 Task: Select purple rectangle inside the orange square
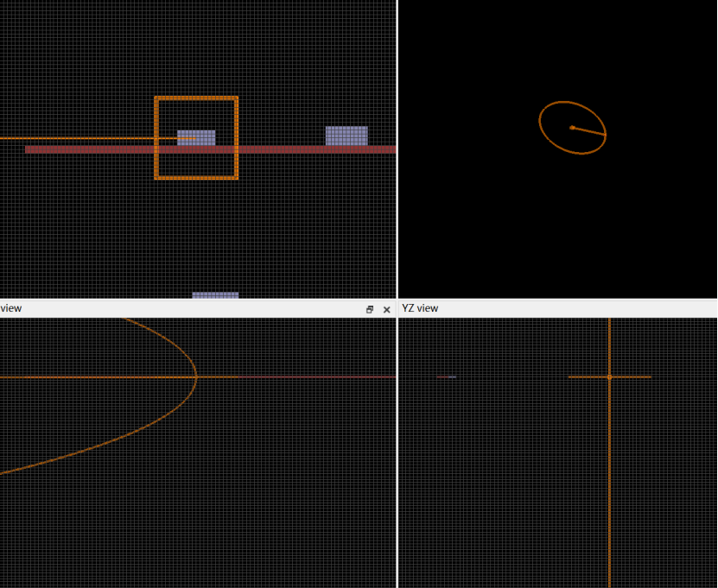(196, 138)
